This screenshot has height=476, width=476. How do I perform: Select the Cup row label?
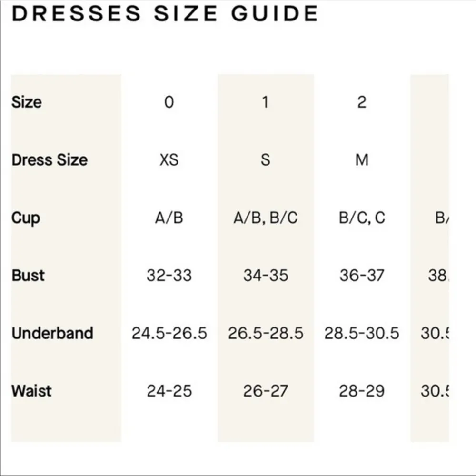point(26,218)
